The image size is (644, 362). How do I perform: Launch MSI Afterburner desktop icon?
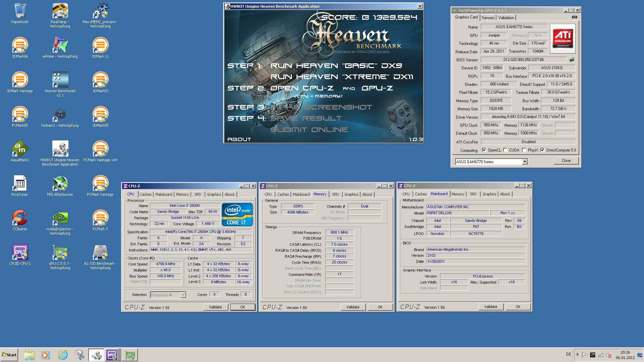tap(60, 186)
